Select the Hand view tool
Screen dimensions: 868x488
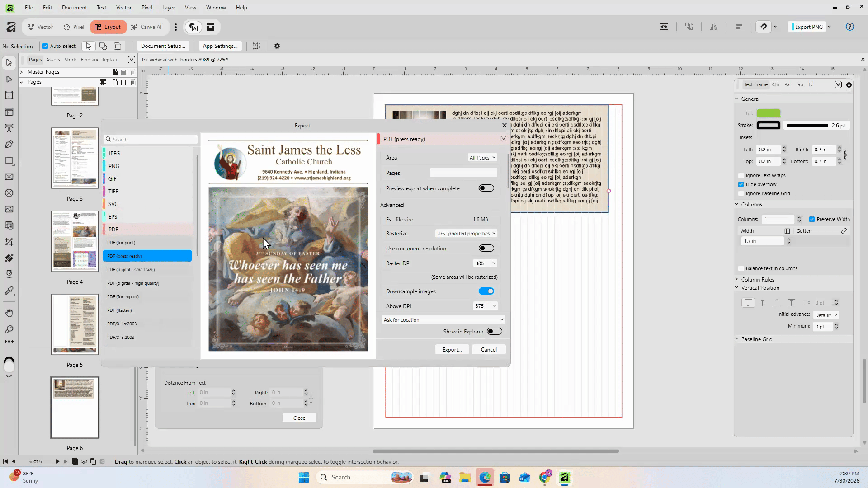(x=9, y=313)
